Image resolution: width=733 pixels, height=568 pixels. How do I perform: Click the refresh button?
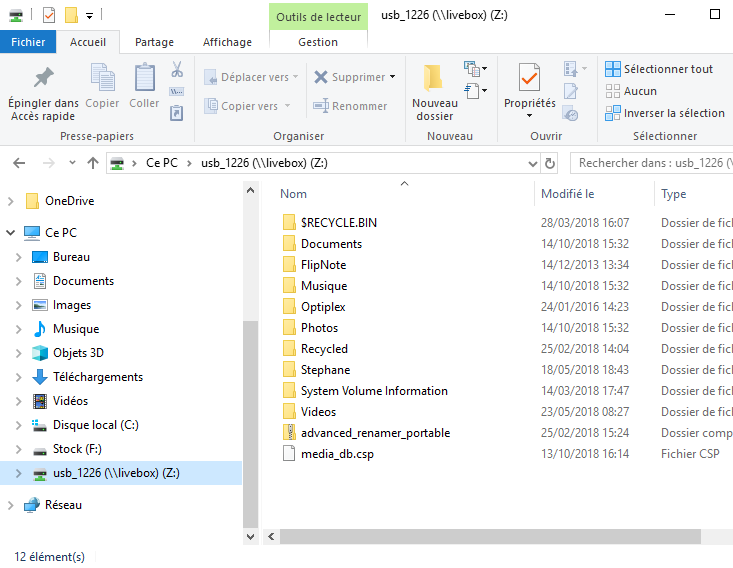tap(550, 163)
